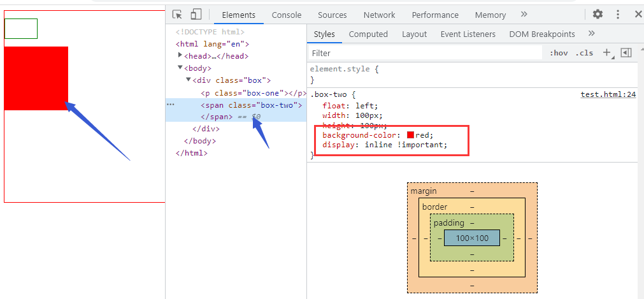Screen dimensions: 644x299
Task: Toggle the computed styles sidebar icon
Action: pyautogui.click(x=626, y=53)
